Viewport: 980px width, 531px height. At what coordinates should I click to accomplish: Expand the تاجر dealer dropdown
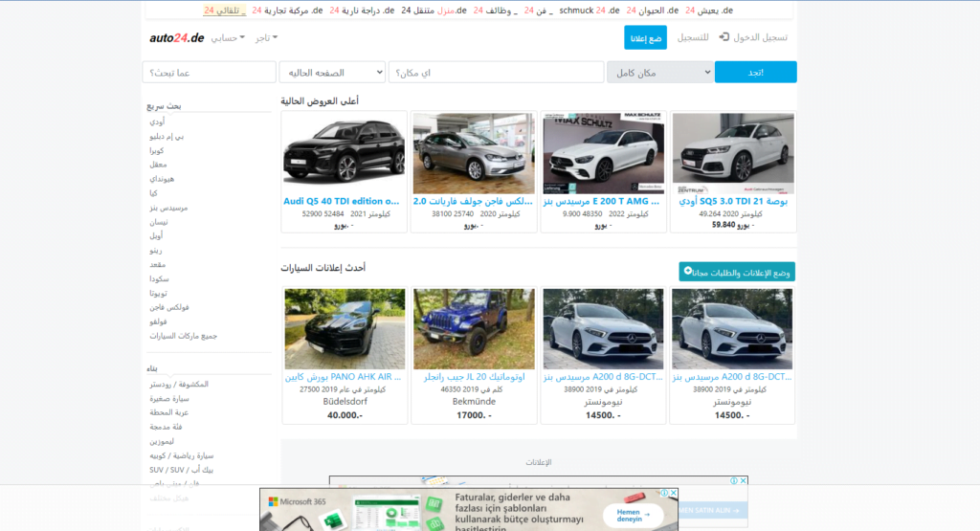(266, 38)
